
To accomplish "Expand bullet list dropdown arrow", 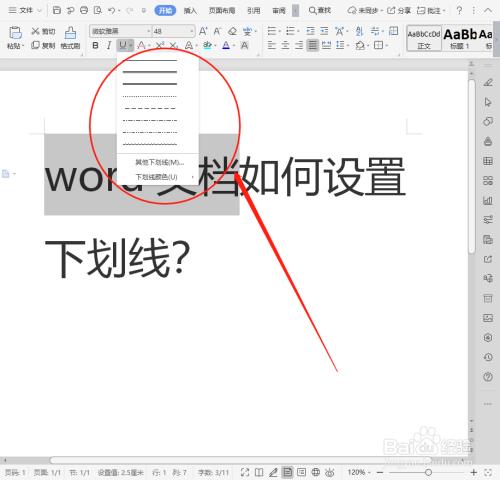I will coord(280,32).
